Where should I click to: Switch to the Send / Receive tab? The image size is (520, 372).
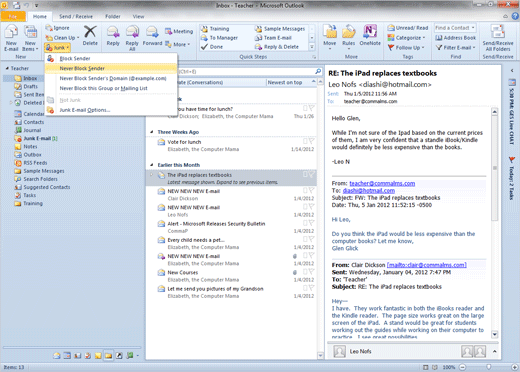76,16
